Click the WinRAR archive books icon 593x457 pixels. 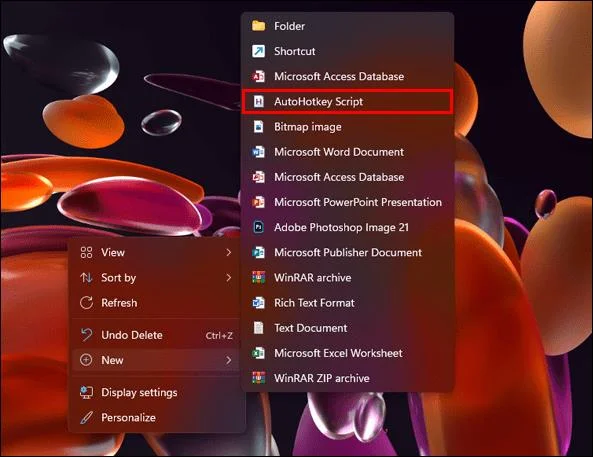[259, 277]
